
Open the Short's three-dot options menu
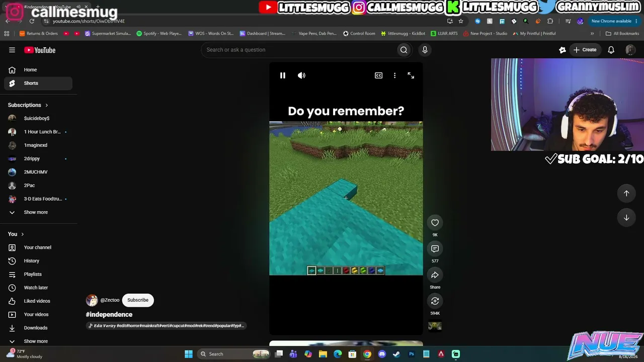[394, 75]
